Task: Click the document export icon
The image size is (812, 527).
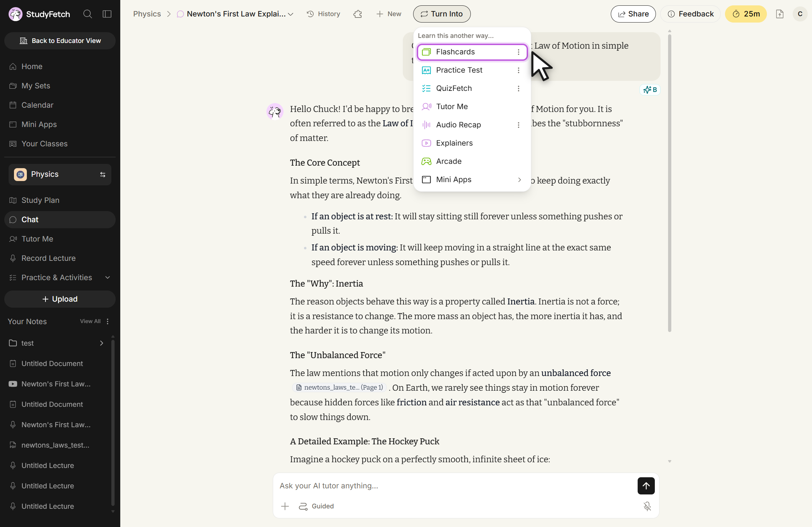Action: click(x=780, y=14)
